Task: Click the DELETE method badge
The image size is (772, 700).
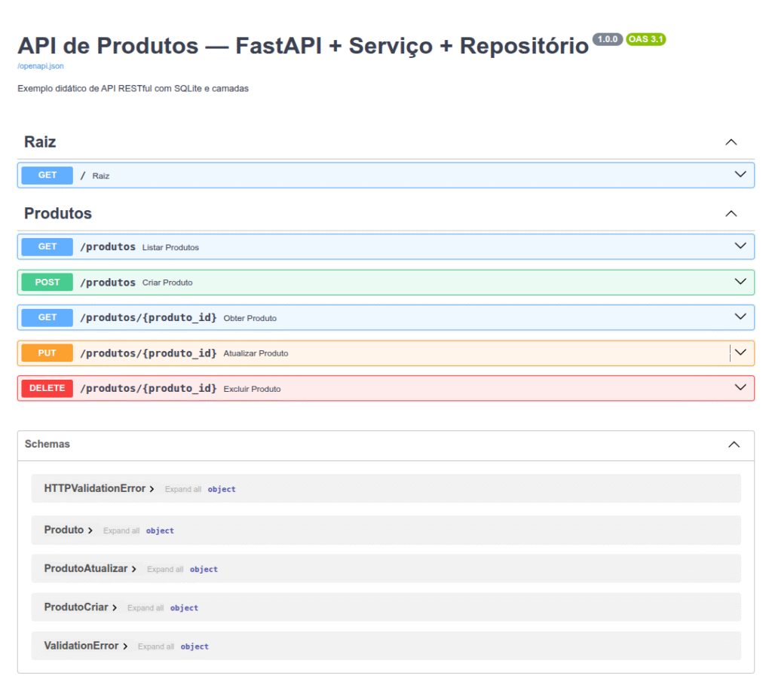Action: click(x=47, y=388)
